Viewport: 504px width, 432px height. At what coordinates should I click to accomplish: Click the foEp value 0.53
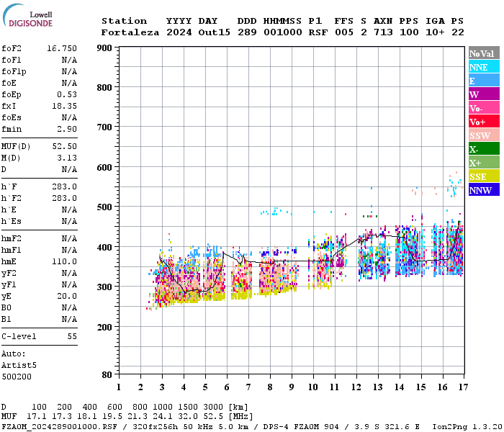[x=67, y=94]
